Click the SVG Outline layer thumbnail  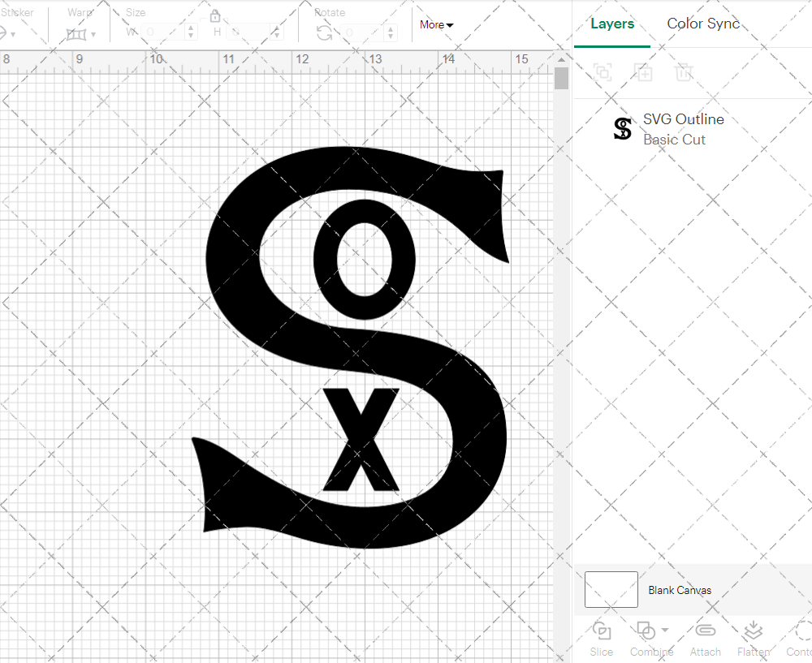tap(623, 129)
